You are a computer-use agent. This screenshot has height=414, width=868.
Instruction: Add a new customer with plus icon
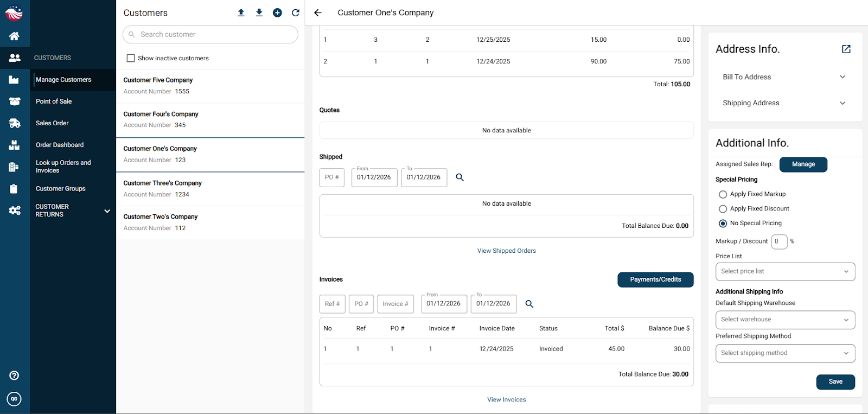[x=277, y=12]
